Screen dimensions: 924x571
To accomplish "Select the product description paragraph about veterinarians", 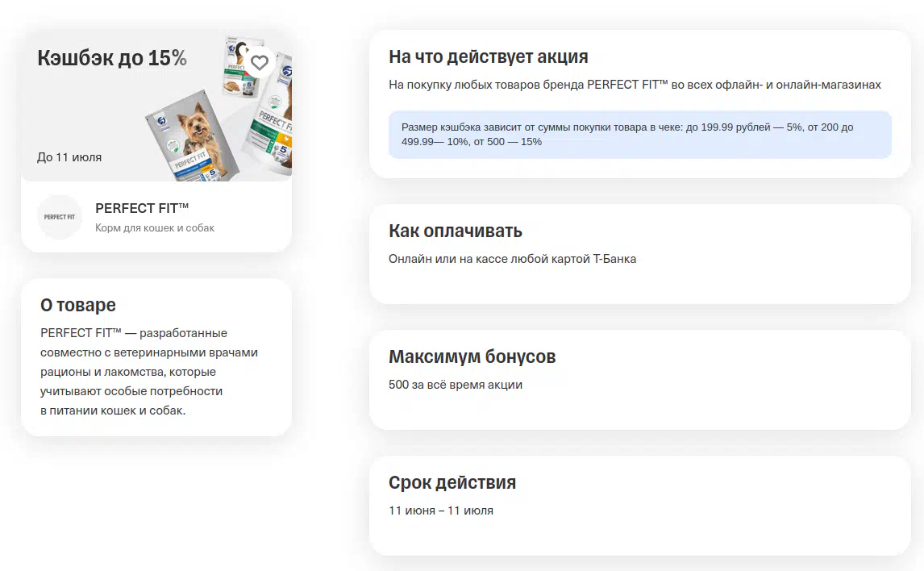I will 149,372.
